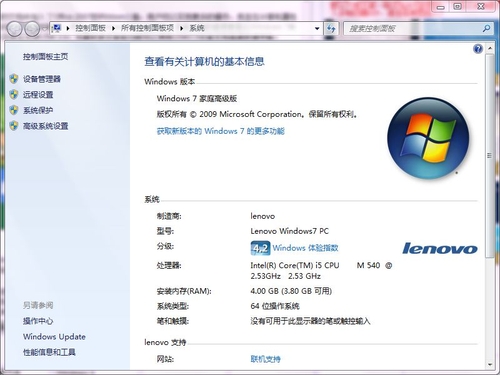Expand the arrow after 所有控制面板项 breadcrumb
Screen dimensions: 500x375
(182, 28)
